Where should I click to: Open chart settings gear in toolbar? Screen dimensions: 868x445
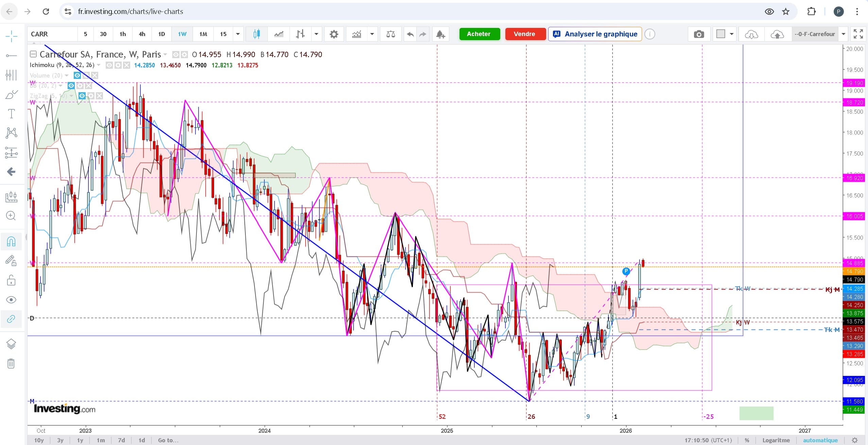pyautogui.click(x=334, y=34)
